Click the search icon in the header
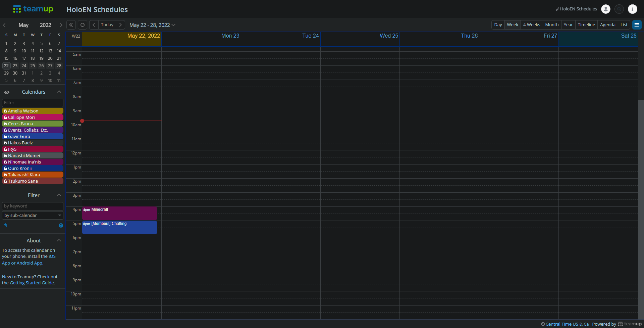Viewport: 644px width, 328px height. coord(619,9)
